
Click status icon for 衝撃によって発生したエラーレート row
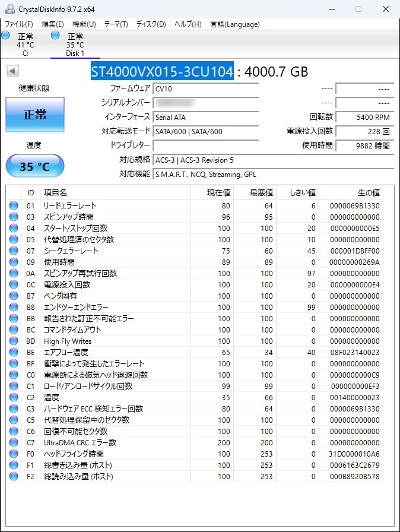[x=14, y=363]
